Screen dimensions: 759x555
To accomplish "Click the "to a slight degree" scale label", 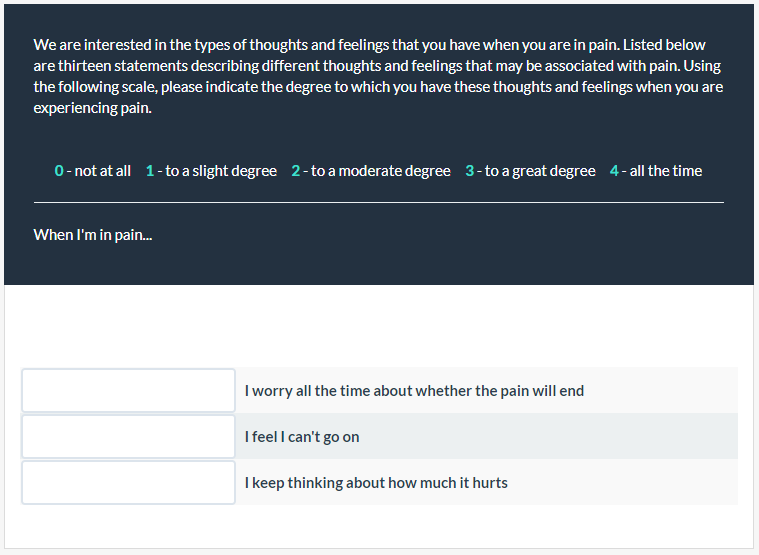I will click(221, 171).
